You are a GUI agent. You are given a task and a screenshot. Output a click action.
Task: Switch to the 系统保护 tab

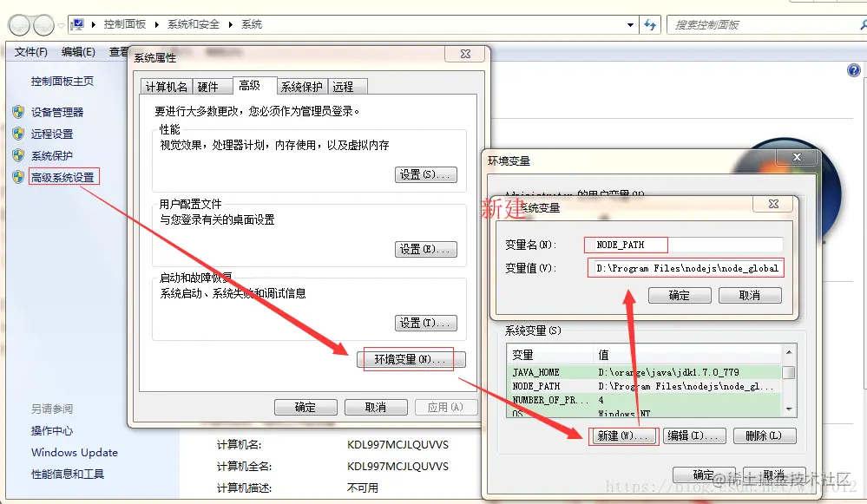301,87
